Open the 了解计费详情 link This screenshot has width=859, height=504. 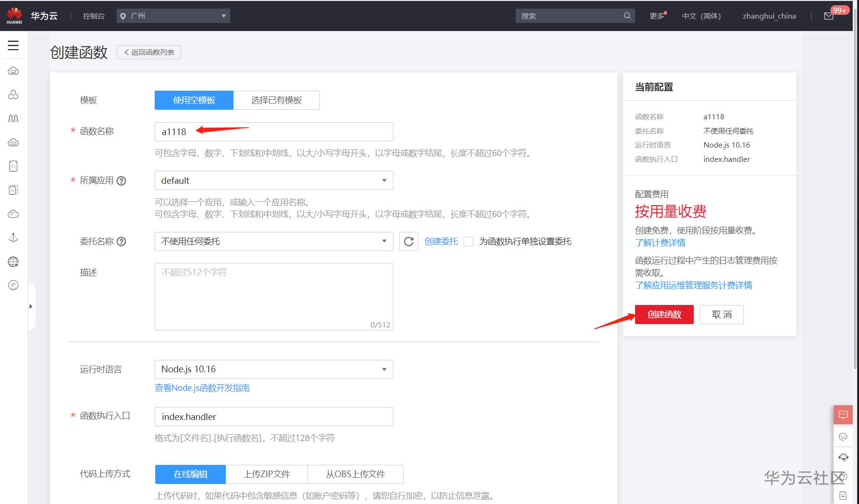660,243
